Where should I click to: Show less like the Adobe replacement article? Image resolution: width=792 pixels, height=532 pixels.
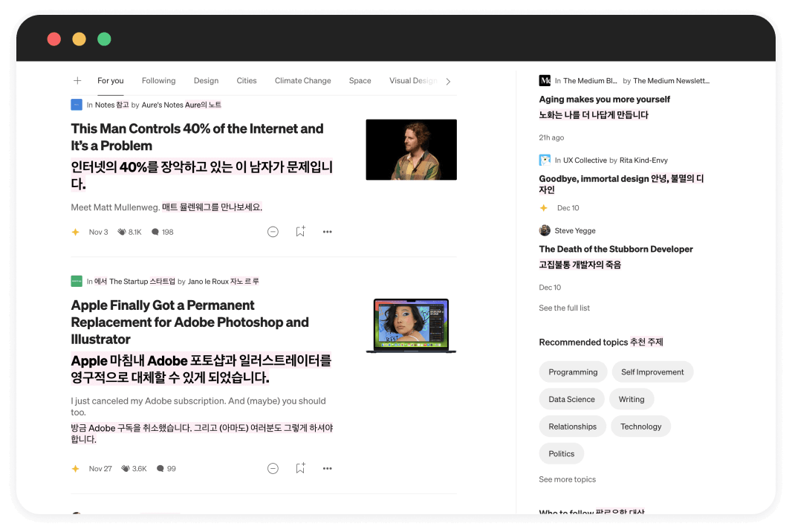273,469
